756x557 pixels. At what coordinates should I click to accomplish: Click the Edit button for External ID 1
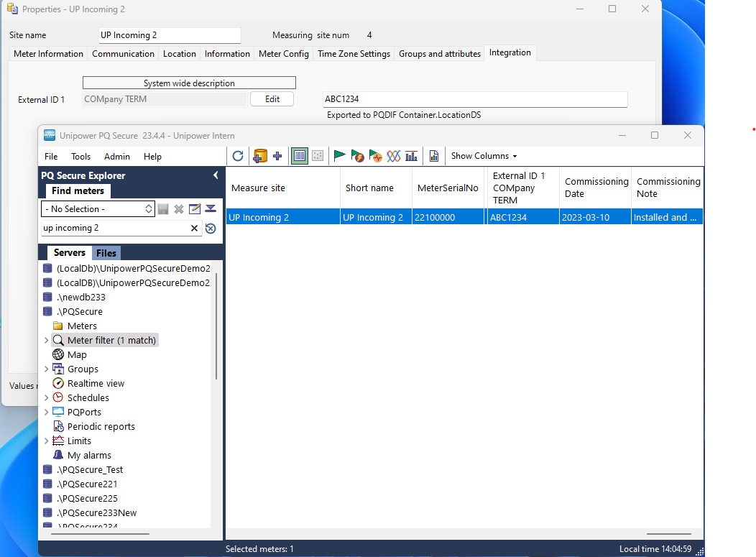click(x=272, y=99)
